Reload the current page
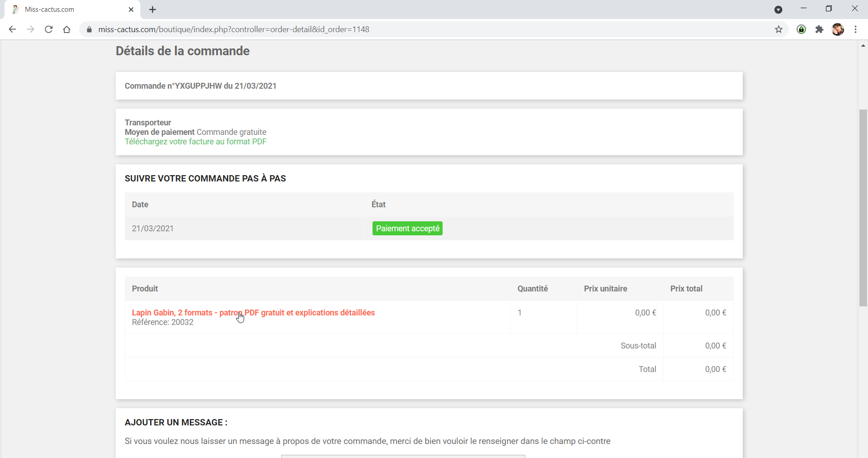The width and height of the screenshot is (868, 458). coord(49,29)
